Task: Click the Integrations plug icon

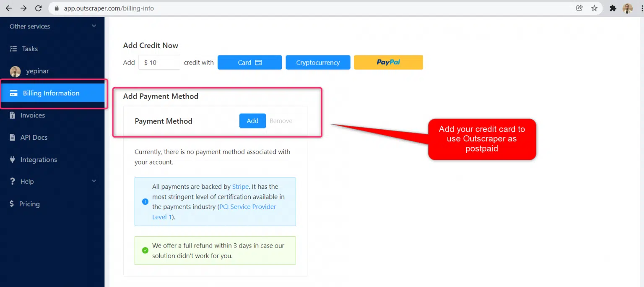Action: (x=13, y=159)
